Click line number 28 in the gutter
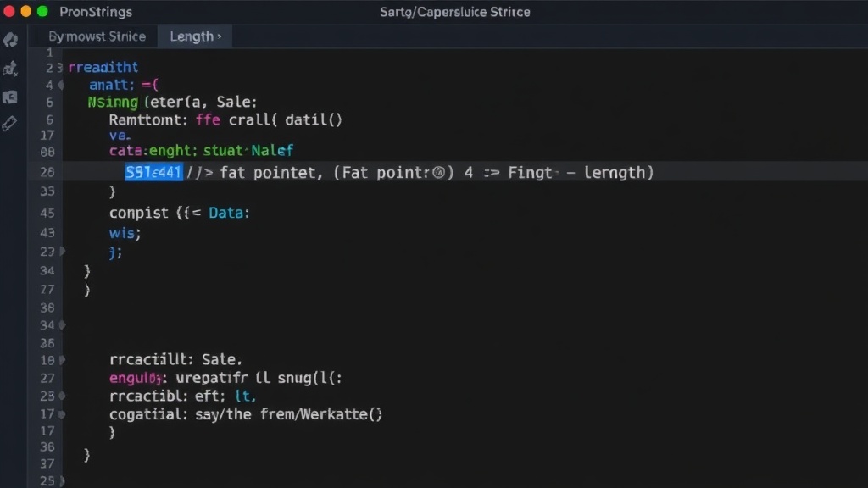This screenshot has width=868, height=488. click(x=47, y=172)
